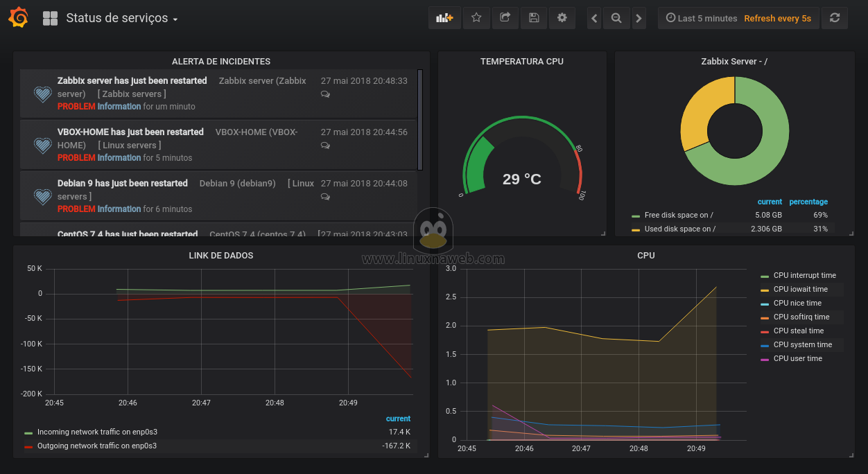Toggle Incoming network traffic on enp0s3 series
The width and height of the screenshot is (868, 474).
pyautogui.click(x=97, y=432)
